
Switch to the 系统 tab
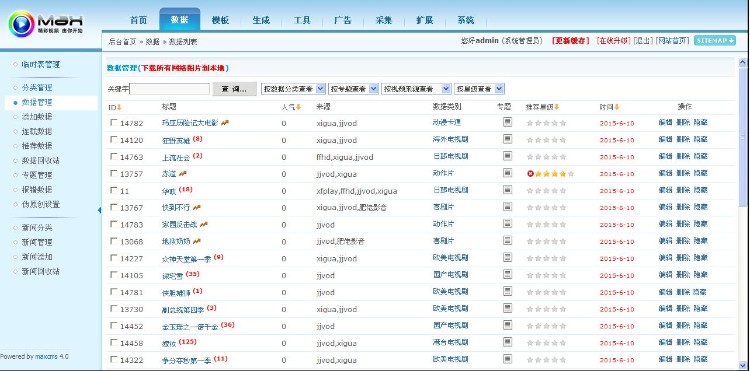[465, 20]
